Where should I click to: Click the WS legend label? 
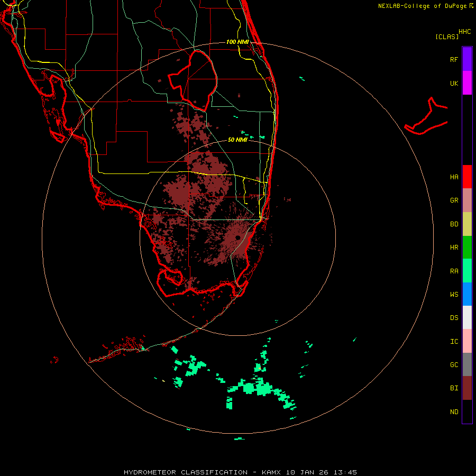[454, 295]
